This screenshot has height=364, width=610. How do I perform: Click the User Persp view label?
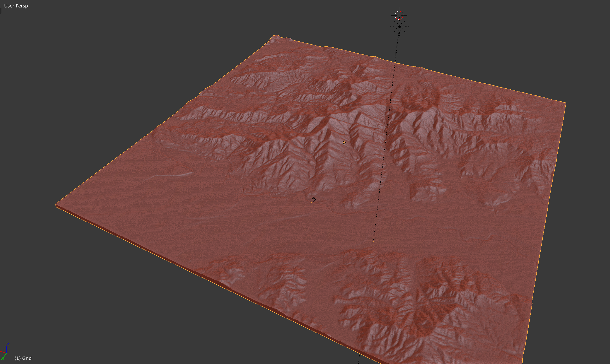coord(16,6)
